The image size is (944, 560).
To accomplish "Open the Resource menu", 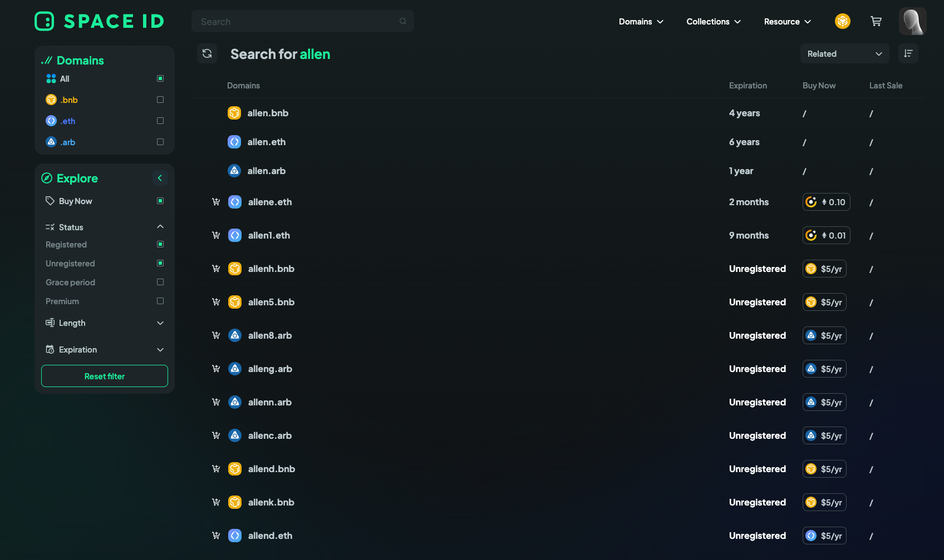I will pyautogui.click(x=787, y=21).
